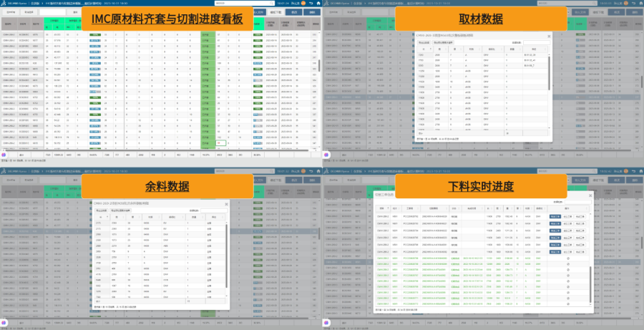Click 模板下载 button in IMC看板 screen
Screen dimensions: 644x330
(275, 12)
